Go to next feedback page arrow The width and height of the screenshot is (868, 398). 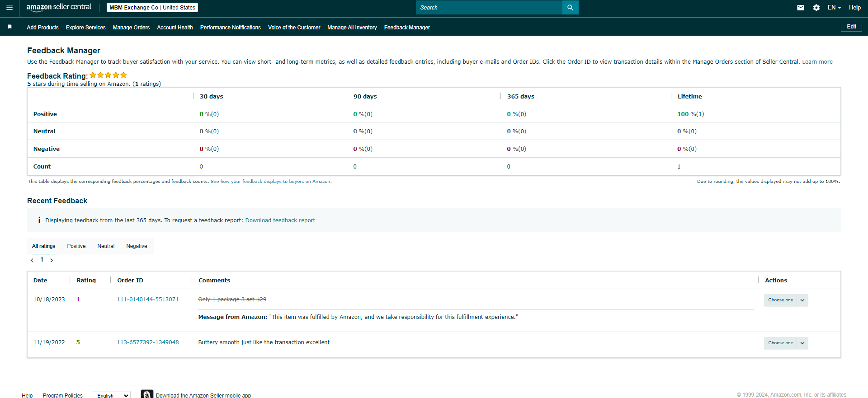click(x=52, y=260)
